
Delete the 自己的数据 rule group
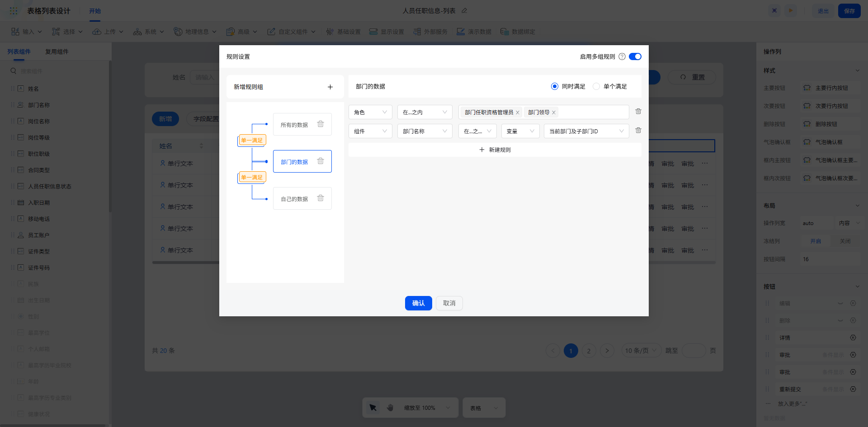[321, 198]
